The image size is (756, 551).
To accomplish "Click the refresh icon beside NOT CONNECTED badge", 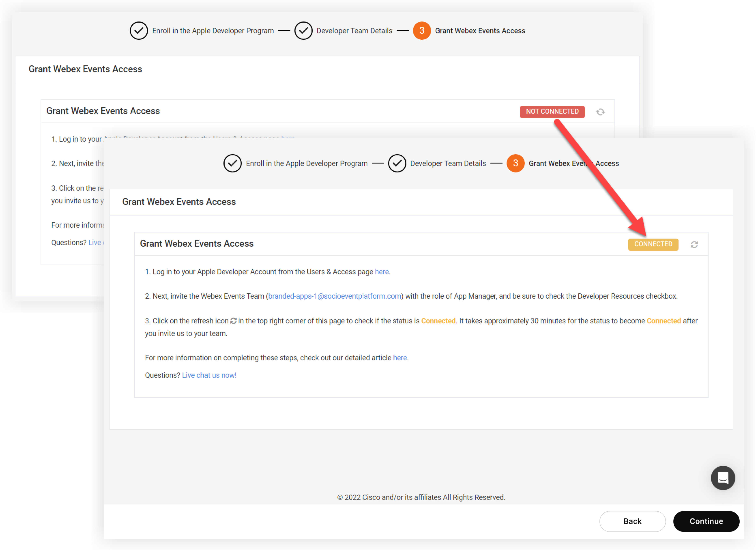I will [x=600, y=112].
